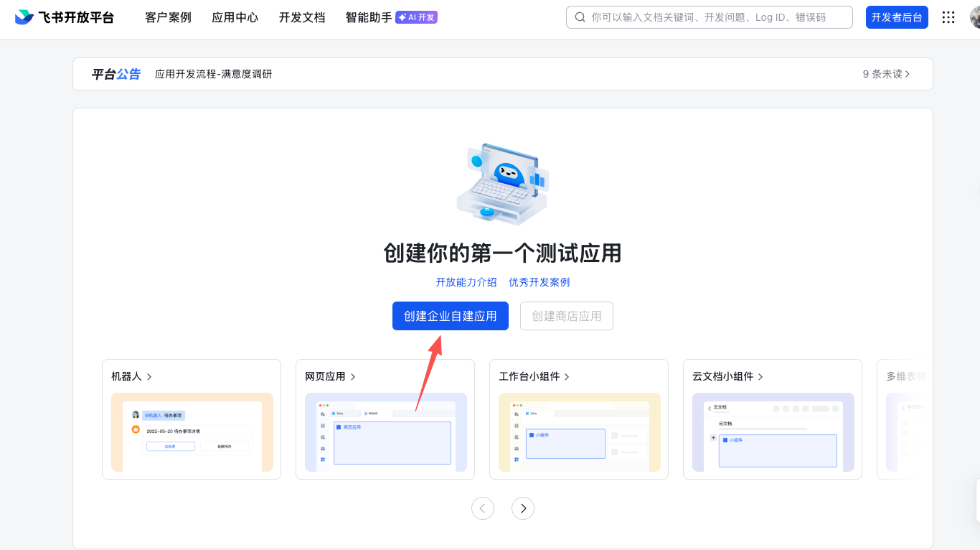
Task: Advance carousel with the right arrow
Action: coord(523,508)
